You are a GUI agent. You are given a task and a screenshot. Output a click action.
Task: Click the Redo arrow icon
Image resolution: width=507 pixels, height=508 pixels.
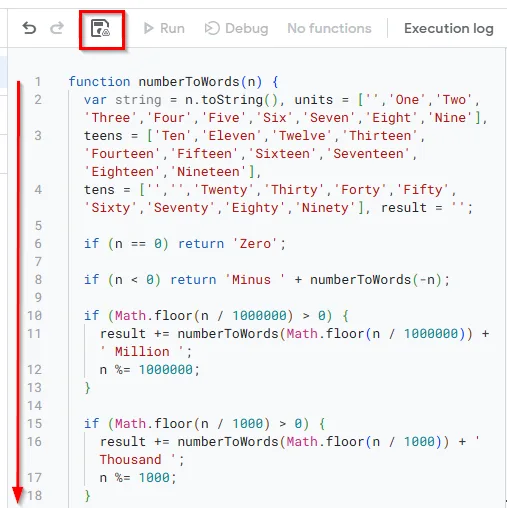tap(57, 28)
